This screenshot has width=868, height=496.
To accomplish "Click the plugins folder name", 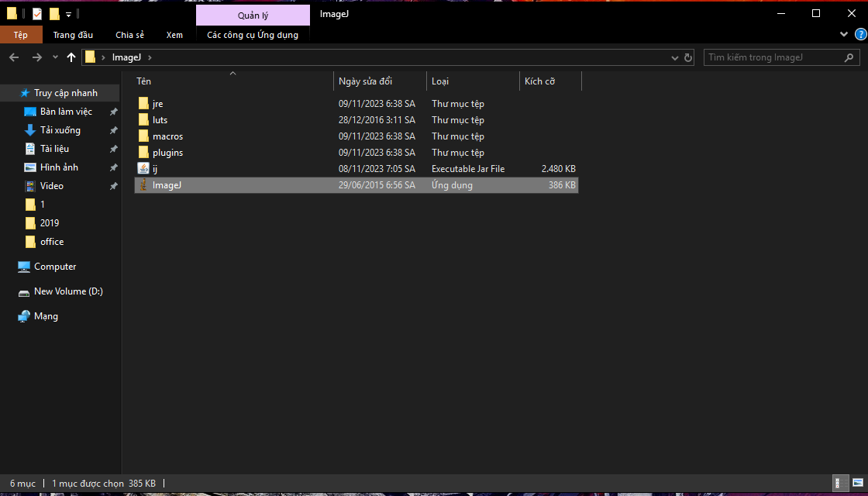I will pyautogui.click(x=167, y=153).
